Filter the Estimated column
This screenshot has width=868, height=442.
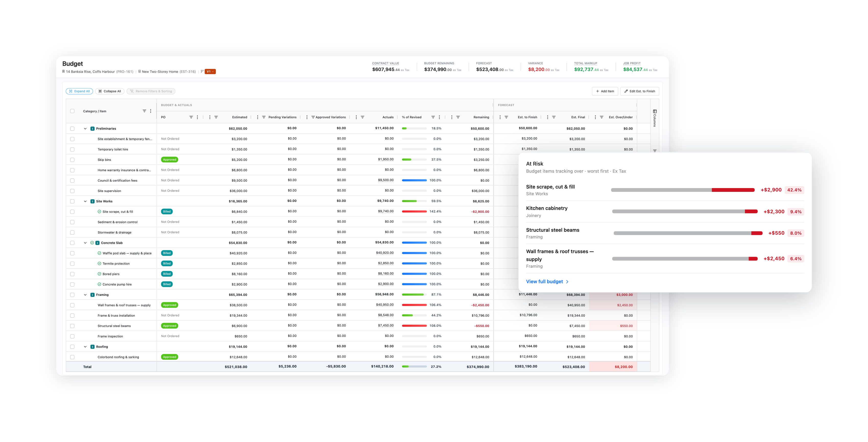point(216,117)
